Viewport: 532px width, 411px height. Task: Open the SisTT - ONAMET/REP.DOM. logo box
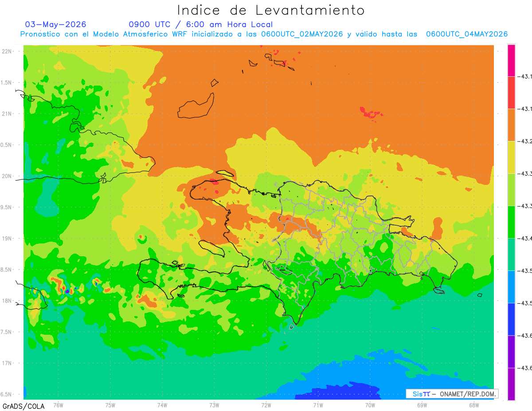(452, 394)
